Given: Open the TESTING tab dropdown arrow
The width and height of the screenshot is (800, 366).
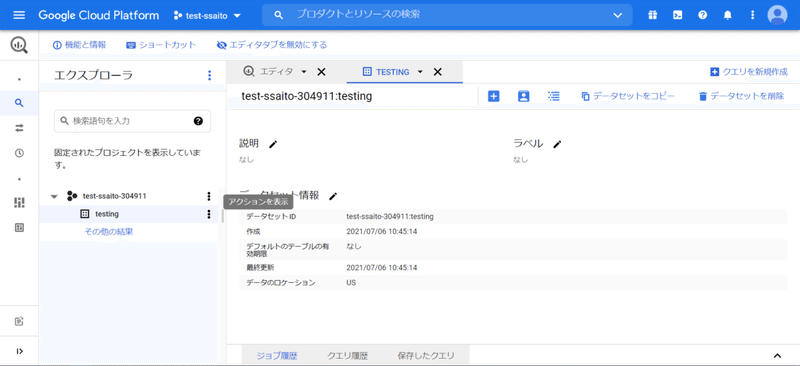Looking at the screenshot, I should [420, 72].
